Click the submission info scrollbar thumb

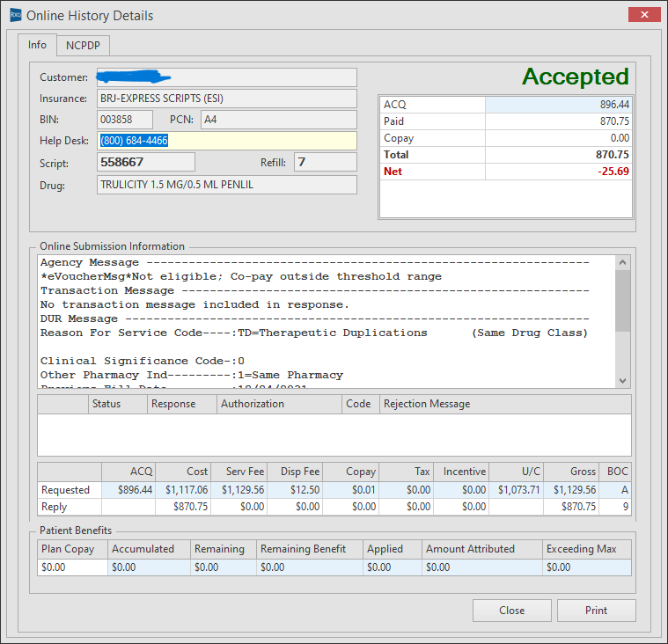622,301
